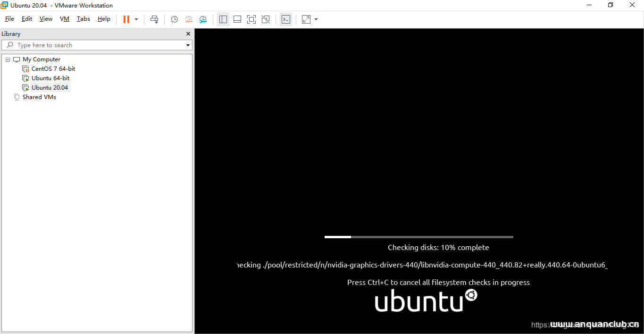The width and height of the screenshot is (644, 334).
Task: Click the disk check progress bar
Action: coord(418,237)
